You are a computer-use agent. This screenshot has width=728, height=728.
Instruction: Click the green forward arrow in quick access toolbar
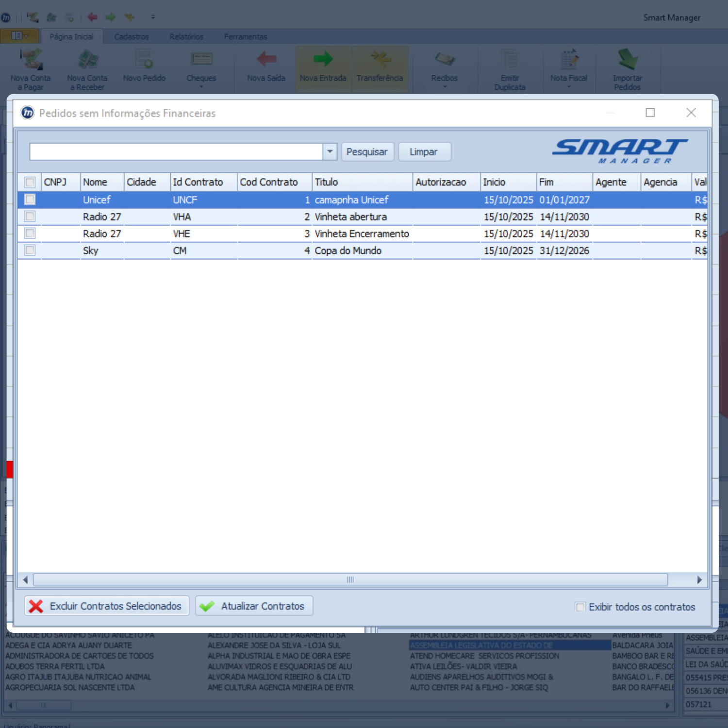(111, 17)
